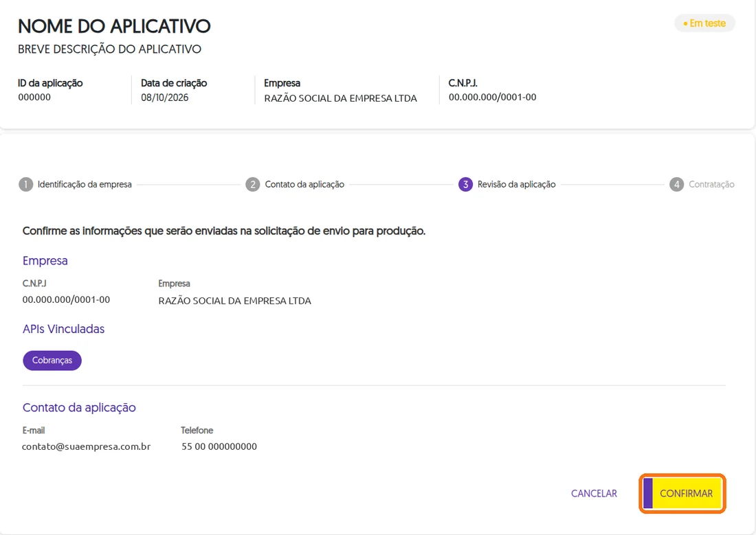Click the phone number 55 00 000000000
Screen dimensions: 756x535
[x=219, y=446]
